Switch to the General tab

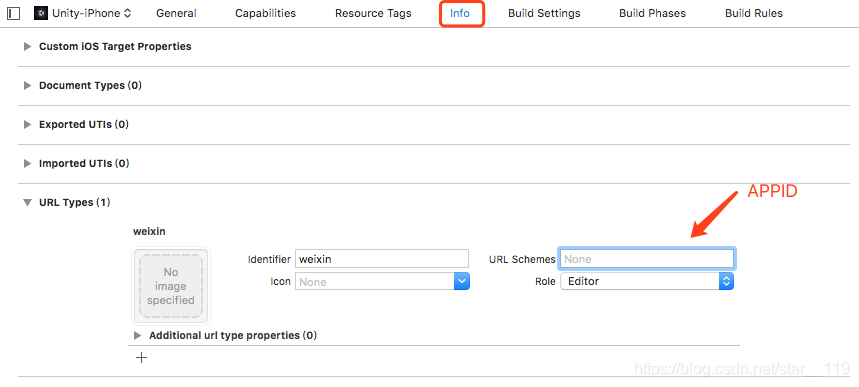pos(176,13)
